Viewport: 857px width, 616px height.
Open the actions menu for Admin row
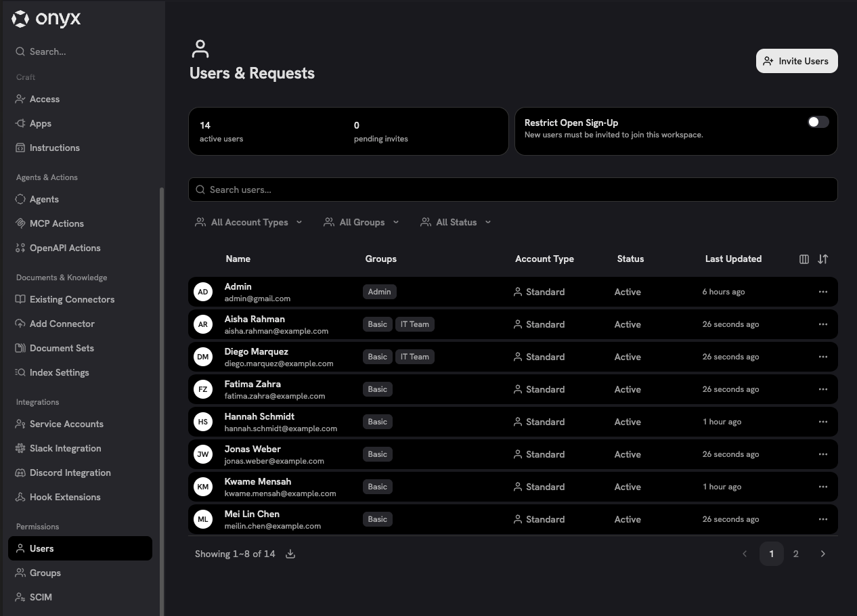823,292
